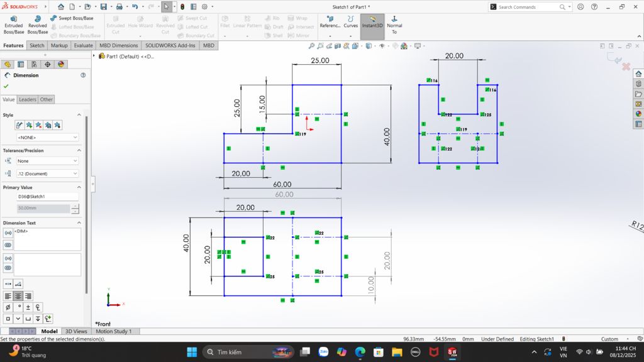Screen dimensions: 644x362
Task: Expand Part1 (Default) tree node
Action: coord(94,56)
